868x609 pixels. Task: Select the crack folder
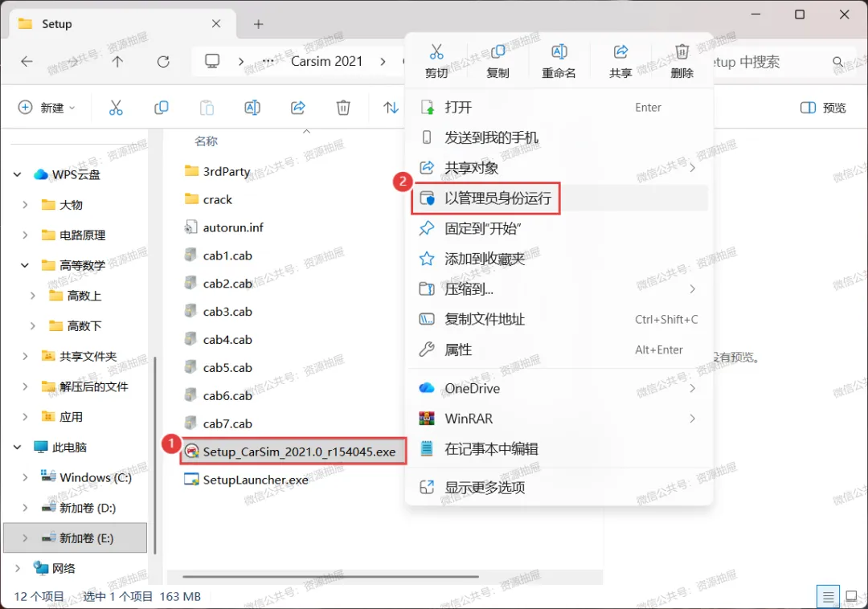click(209, 200)
